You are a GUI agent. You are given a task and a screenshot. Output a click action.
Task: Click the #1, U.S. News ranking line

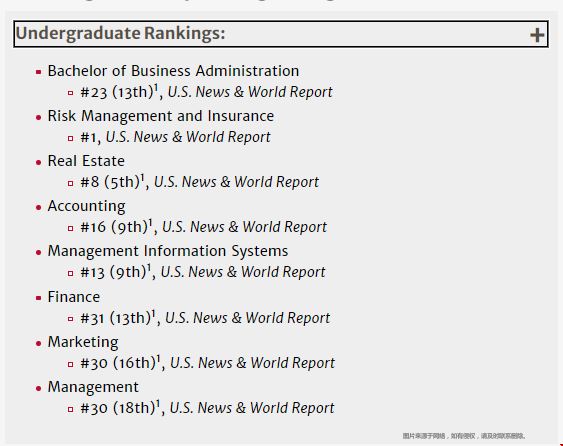pyautogui.click(x=175, y=137)
